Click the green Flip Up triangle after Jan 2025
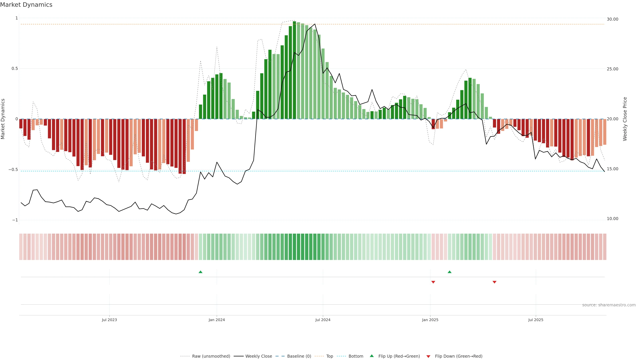The width and height of the screenshot is (644, 362). tap(449, 272)
